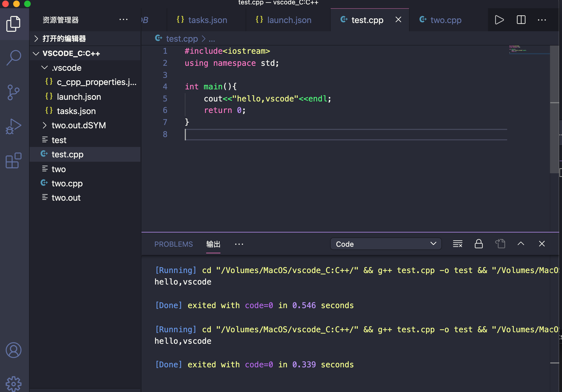Screen dimensions: 562x392
Task: Open output in an editor window
Action: (x=500, y=244)
